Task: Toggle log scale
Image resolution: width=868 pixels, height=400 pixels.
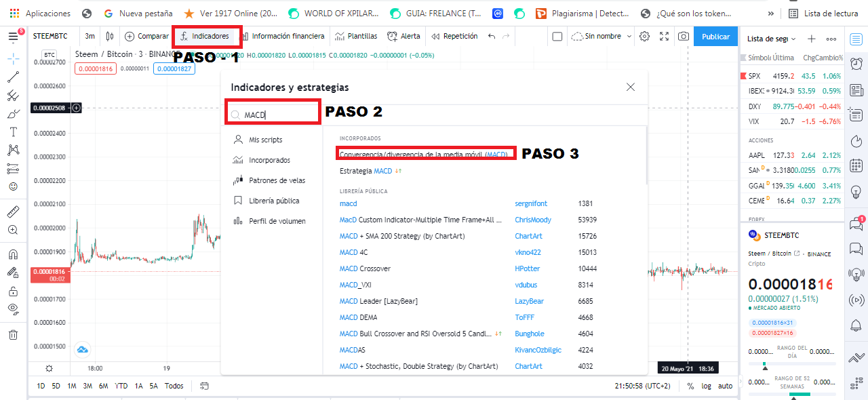Action: [x=707, y=386]
